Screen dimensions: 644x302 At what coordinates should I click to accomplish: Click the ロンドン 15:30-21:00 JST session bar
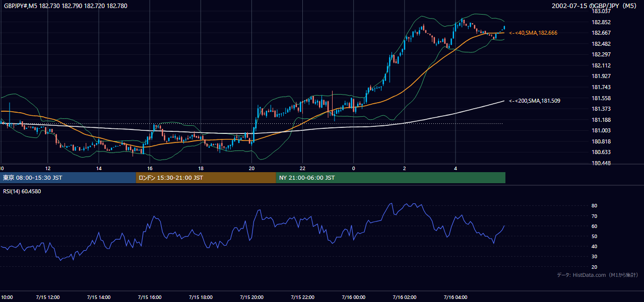(x=206, y=178)
